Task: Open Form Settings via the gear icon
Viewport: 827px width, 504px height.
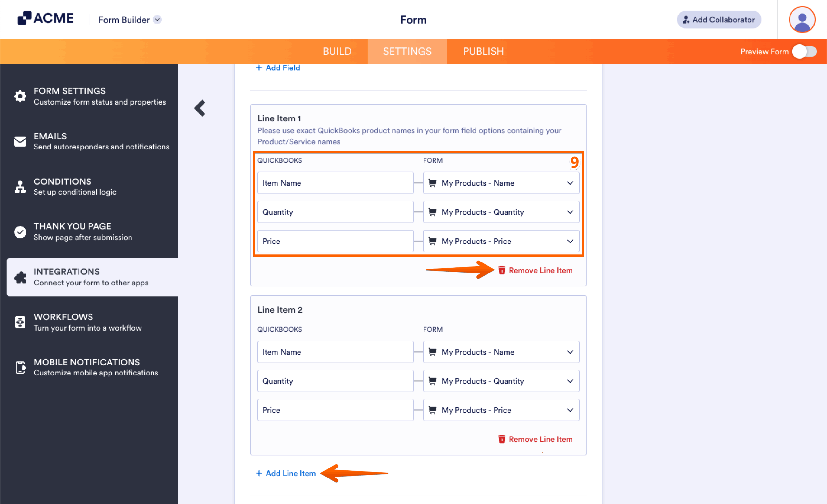Action: pyautogui.click(x=20, y=96)
